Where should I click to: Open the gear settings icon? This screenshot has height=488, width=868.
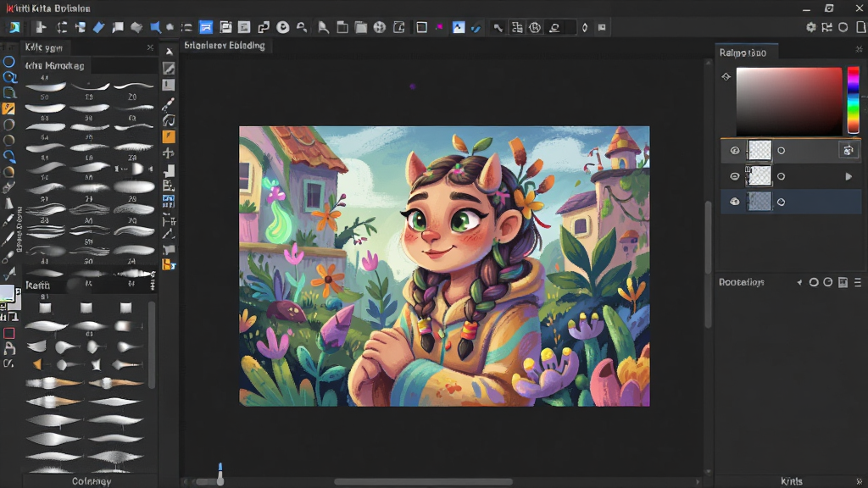(811, 27)
